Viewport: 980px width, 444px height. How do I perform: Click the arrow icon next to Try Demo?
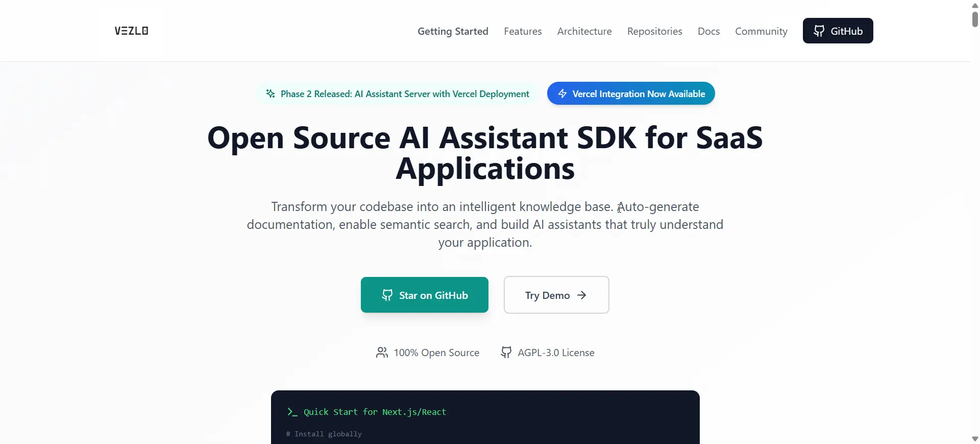pyautogui.click(x=581, y=295)
